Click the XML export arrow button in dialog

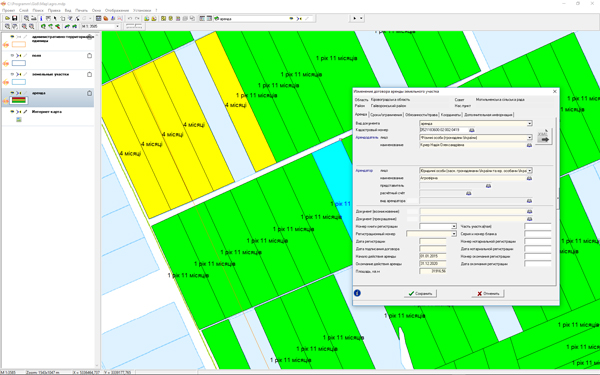[x=544, y=137]
